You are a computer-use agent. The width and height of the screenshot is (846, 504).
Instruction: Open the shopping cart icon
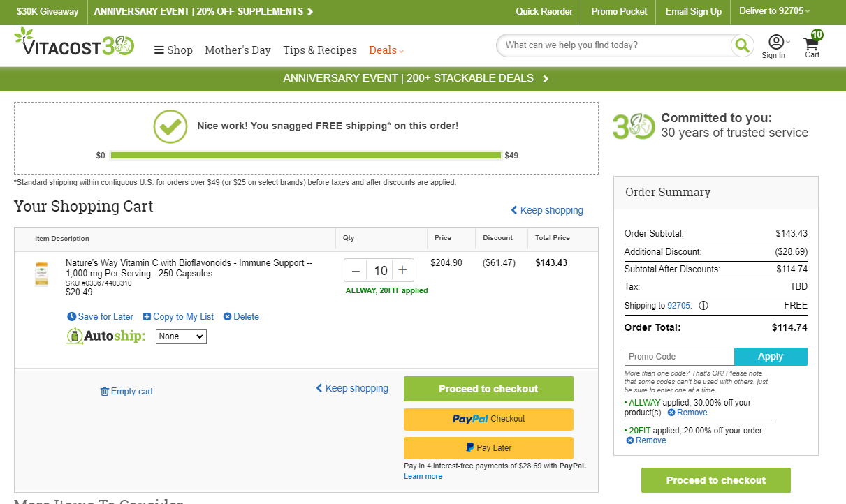pyautogui.click(x=812, y=45)
